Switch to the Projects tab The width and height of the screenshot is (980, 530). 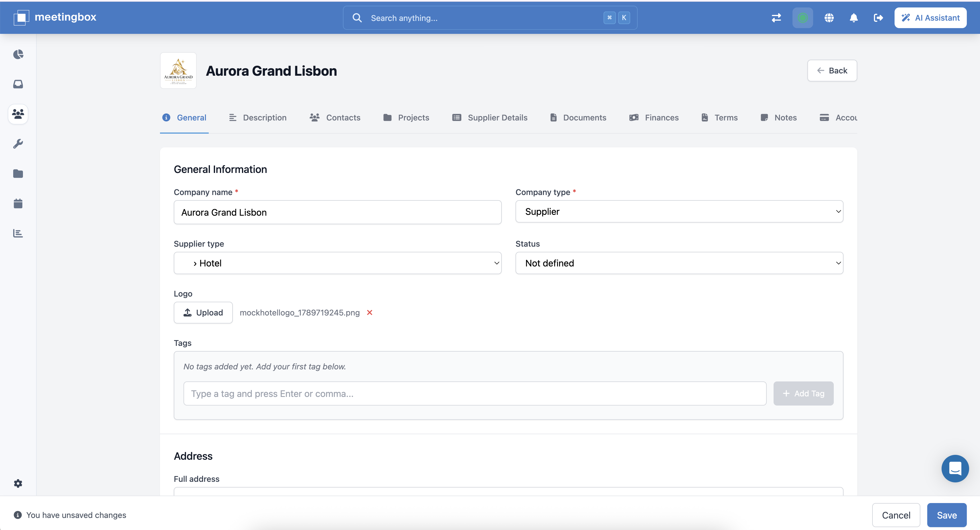click(x=406, y=118)
